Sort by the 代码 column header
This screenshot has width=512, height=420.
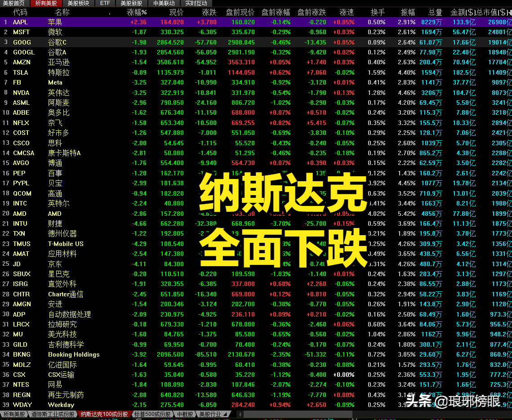(x=20, y=13)
